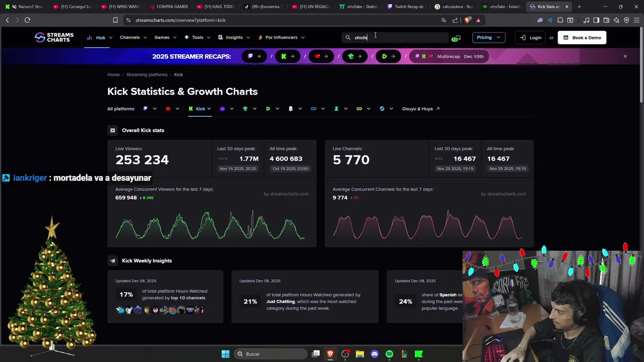644x362 pixels.
Task: Open Spotify from the taskbar
Action: coord(389,354)
